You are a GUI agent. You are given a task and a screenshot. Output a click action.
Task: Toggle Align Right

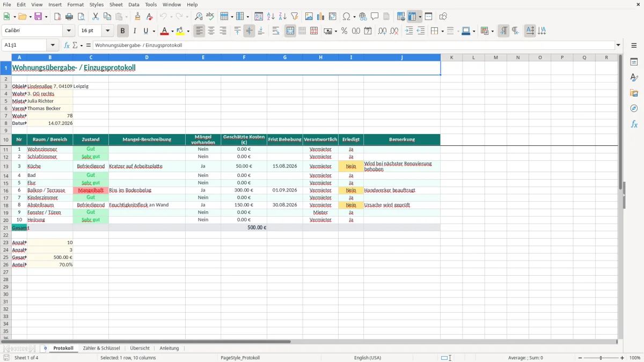click(x=223, y=31)
